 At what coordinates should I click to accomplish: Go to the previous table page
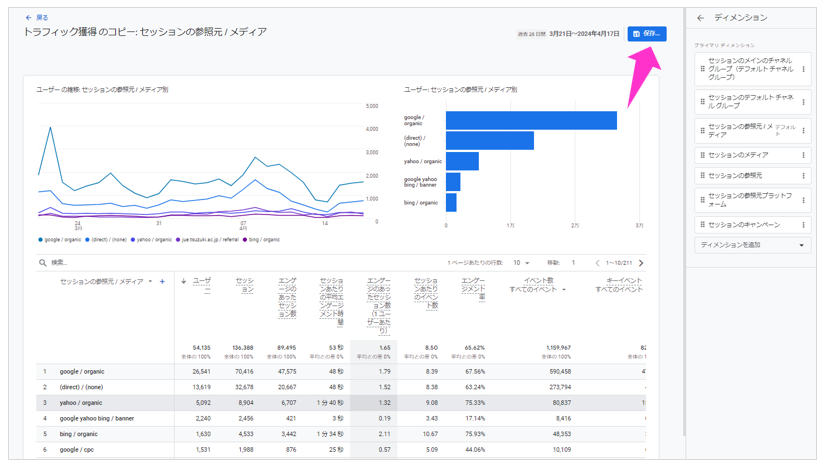point(597,263)
